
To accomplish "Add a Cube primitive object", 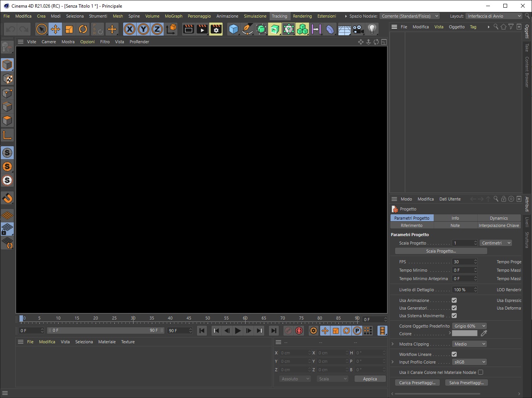I will 234,29.
